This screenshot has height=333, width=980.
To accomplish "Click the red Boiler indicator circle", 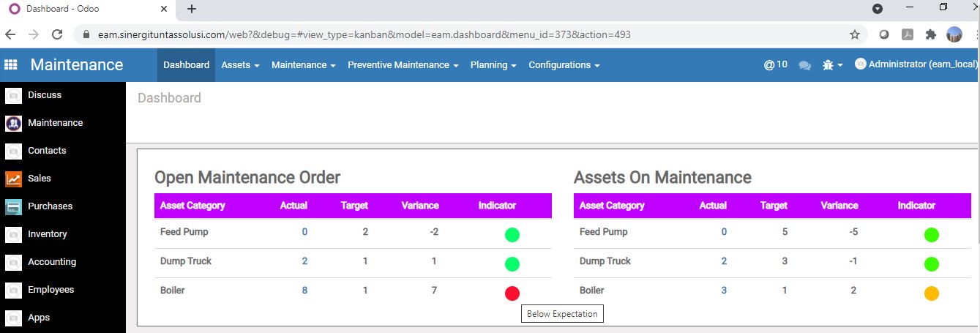I will point(512,293).
